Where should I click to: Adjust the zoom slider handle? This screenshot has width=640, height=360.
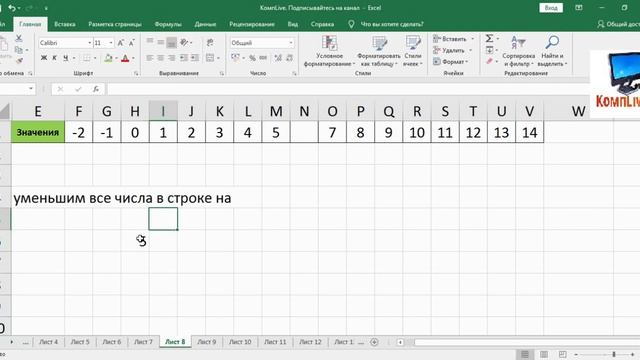[x=613, y=354]
